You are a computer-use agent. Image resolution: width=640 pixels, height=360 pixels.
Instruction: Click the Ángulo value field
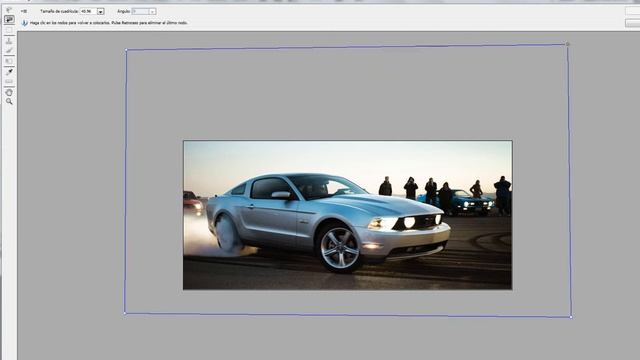pos(140,11)
